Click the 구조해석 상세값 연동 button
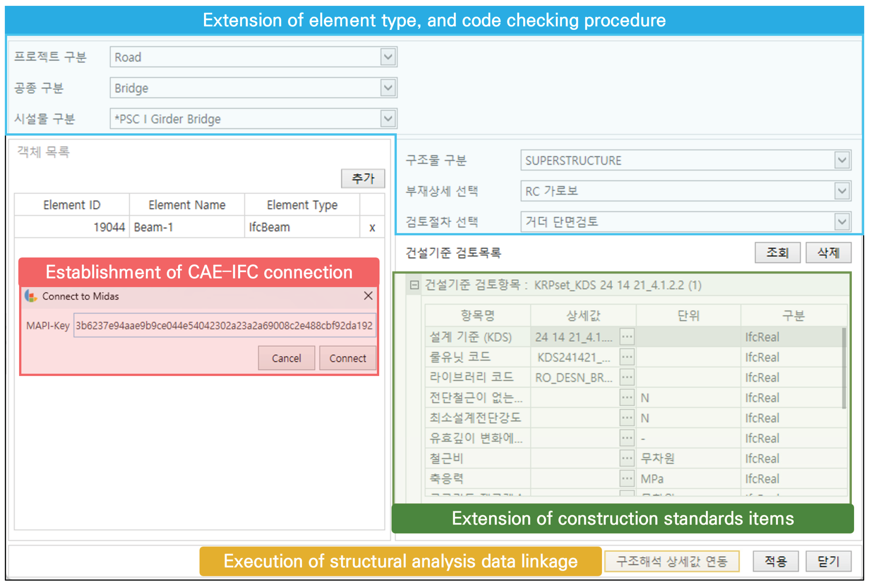The height and width of the screenshot is (588, 869). pyautogui.click(x=671, y=561)
